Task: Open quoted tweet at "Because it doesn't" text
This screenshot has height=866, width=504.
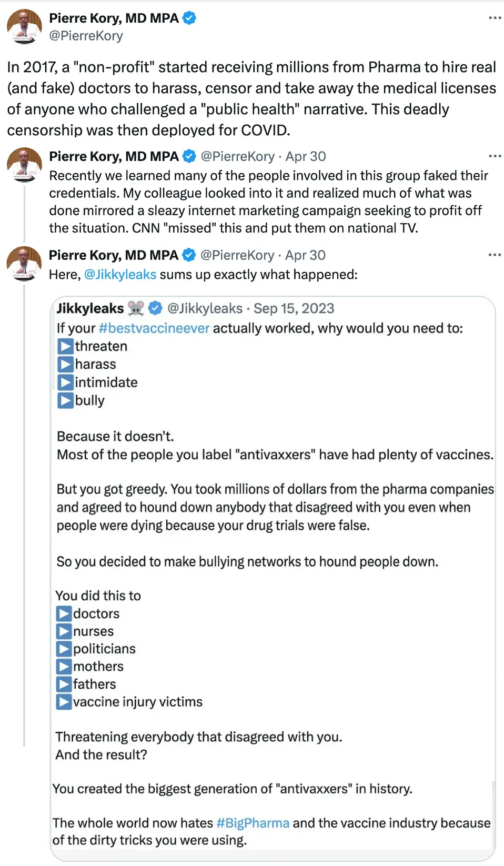Action: click(x=115, y=437)
